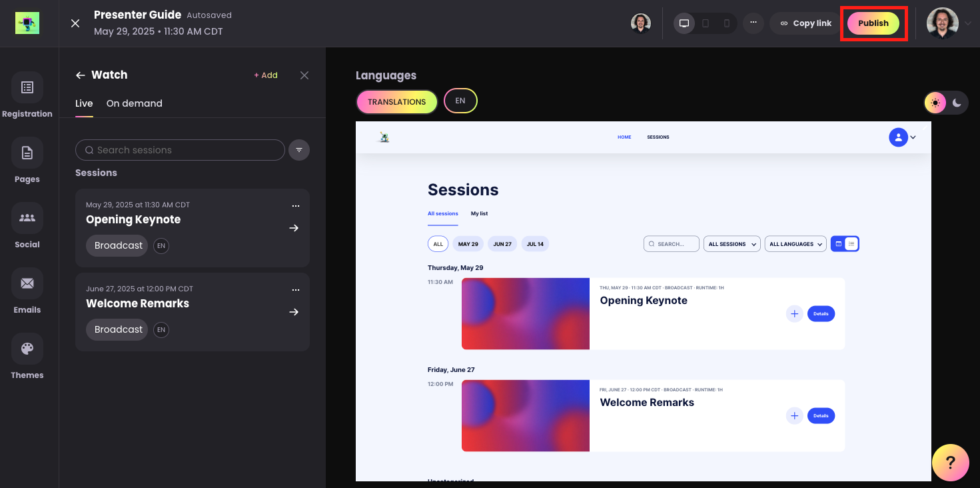Open the Social sidebar icon
This screenshot has width=980, height=488.
[x=27, y=218]
